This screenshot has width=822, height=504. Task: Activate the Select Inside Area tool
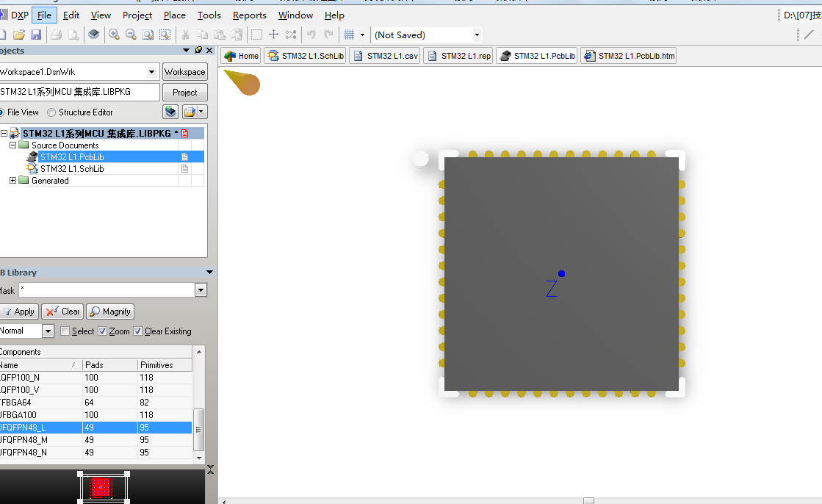point(256,35)
